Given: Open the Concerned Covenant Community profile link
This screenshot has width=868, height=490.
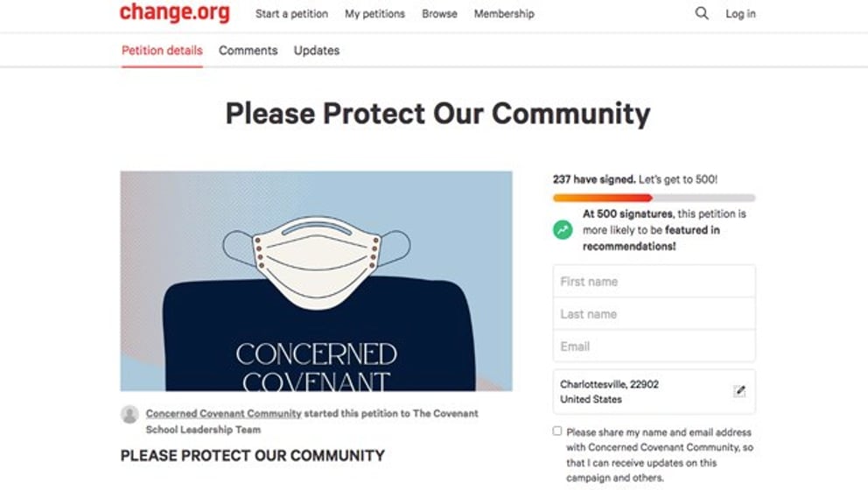Looking at the screenshot, I should [x=224, y=414].
